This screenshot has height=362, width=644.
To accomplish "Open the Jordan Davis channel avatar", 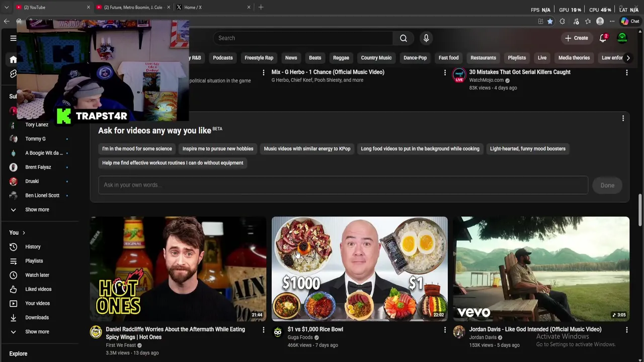I will [x=459, y=332].
